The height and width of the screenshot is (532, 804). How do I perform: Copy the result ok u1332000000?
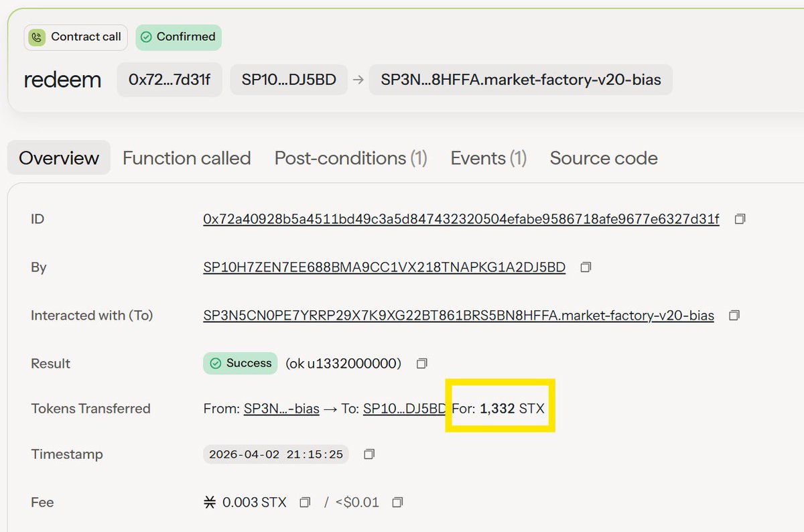(x=421, y=363)
